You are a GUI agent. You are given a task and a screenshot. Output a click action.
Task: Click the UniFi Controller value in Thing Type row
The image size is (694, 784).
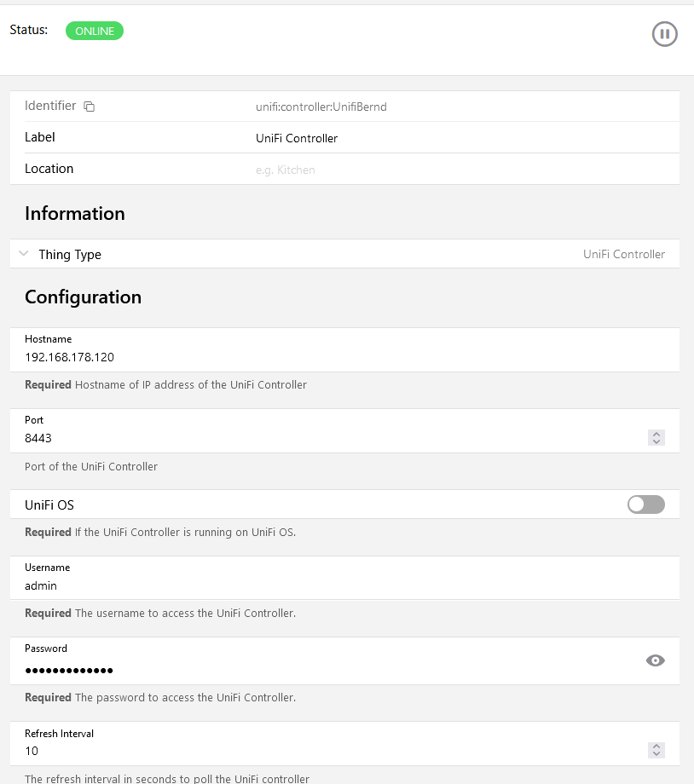pyautogui.click(x=624, y=254)
